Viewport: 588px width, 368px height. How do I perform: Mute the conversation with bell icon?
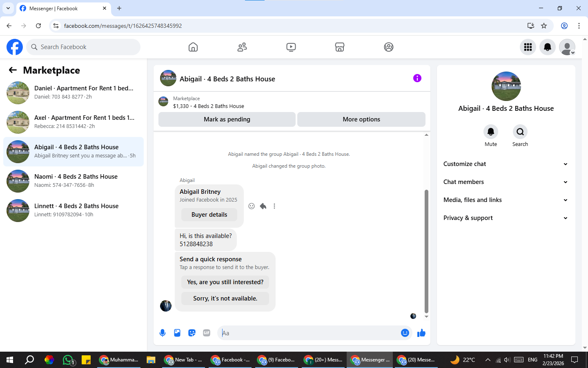pyautogui.click(x=491, y=132)
